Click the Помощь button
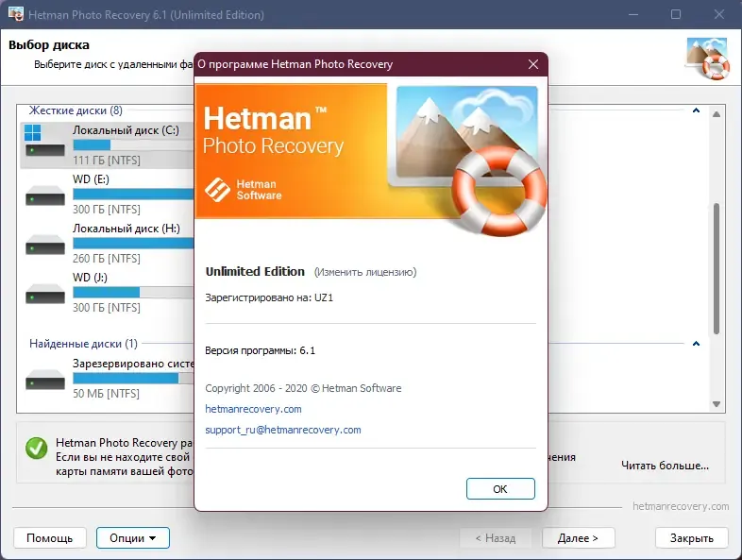742x560 pixels. coord(50,537)
